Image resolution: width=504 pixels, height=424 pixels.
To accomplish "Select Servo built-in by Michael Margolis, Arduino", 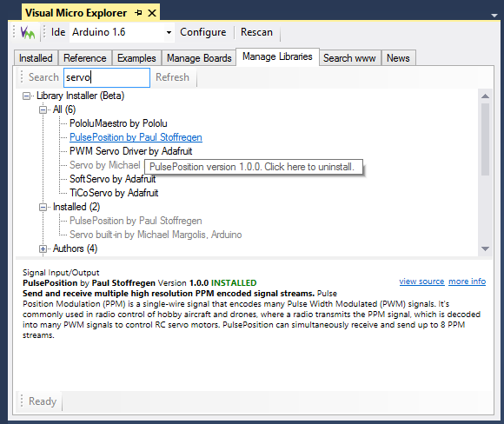I will (156, 235).
